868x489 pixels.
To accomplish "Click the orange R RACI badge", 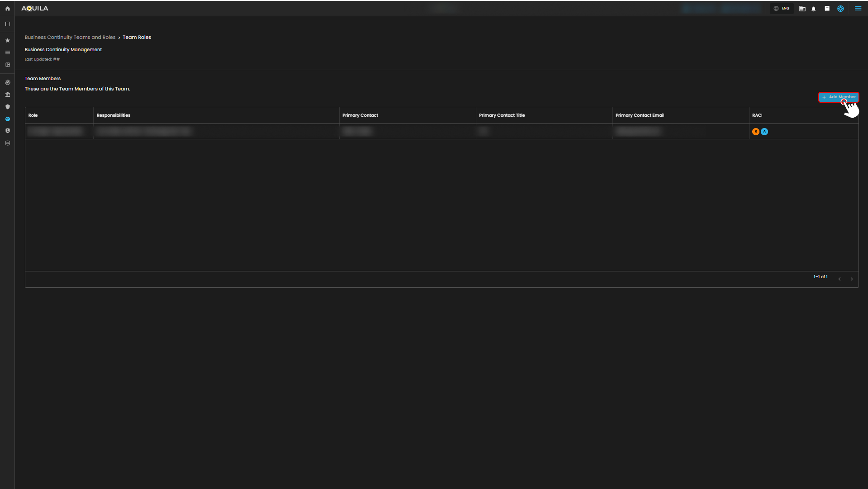I will (x=755, y=132).
